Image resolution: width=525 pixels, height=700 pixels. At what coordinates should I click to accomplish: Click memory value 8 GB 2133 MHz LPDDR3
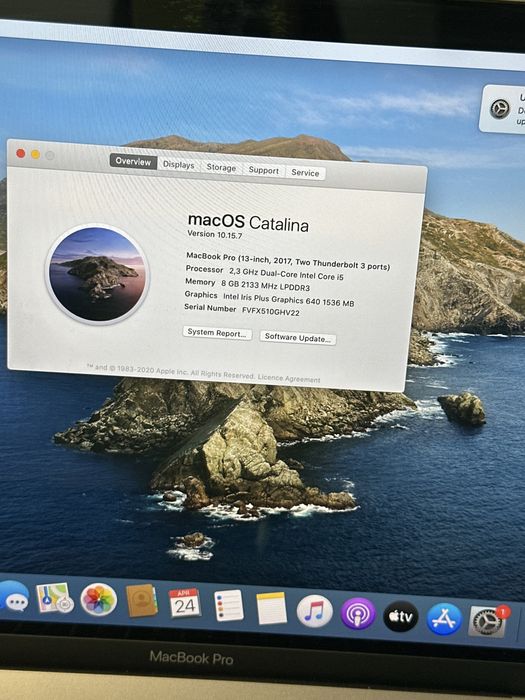pyautogui.click(x=265, y=285)
